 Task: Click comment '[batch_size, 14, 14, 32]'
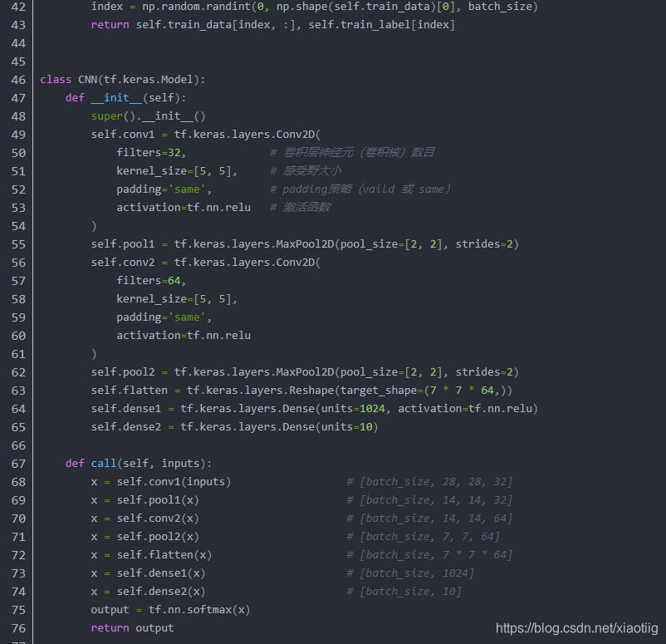click(436, 500)
